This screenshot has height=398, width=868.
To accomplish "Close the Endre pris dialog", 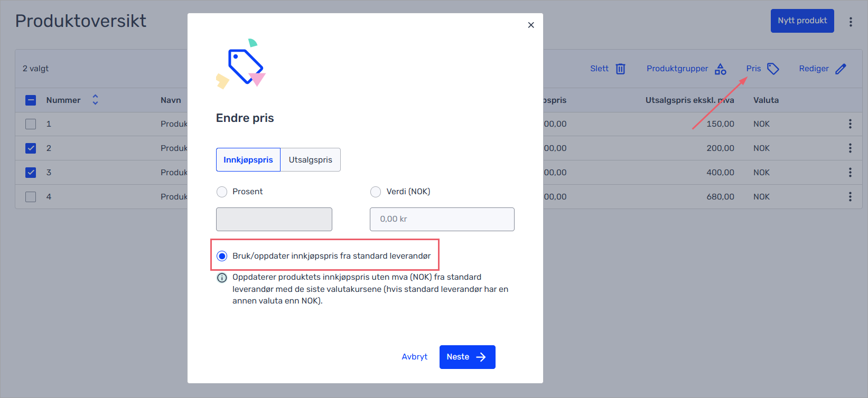I will (x=531, y=25).
